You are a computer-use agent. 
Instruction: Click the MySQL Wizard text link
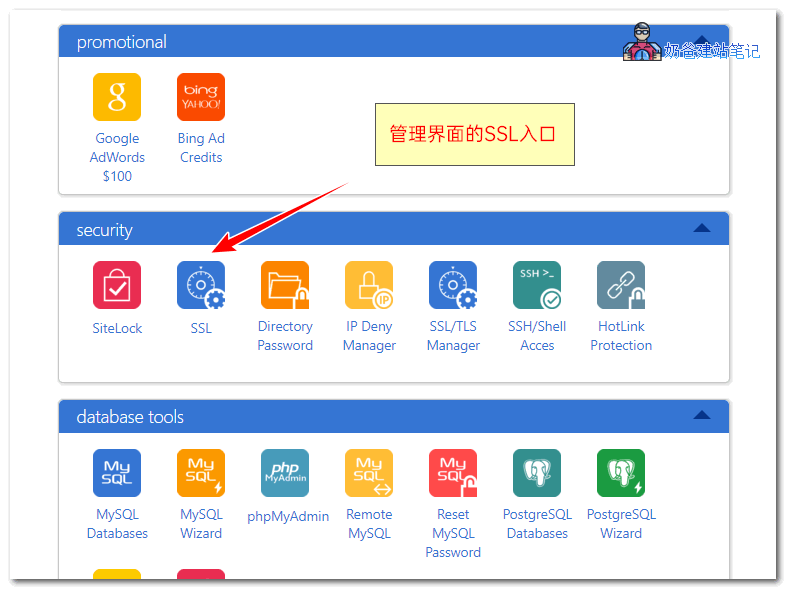201,524
